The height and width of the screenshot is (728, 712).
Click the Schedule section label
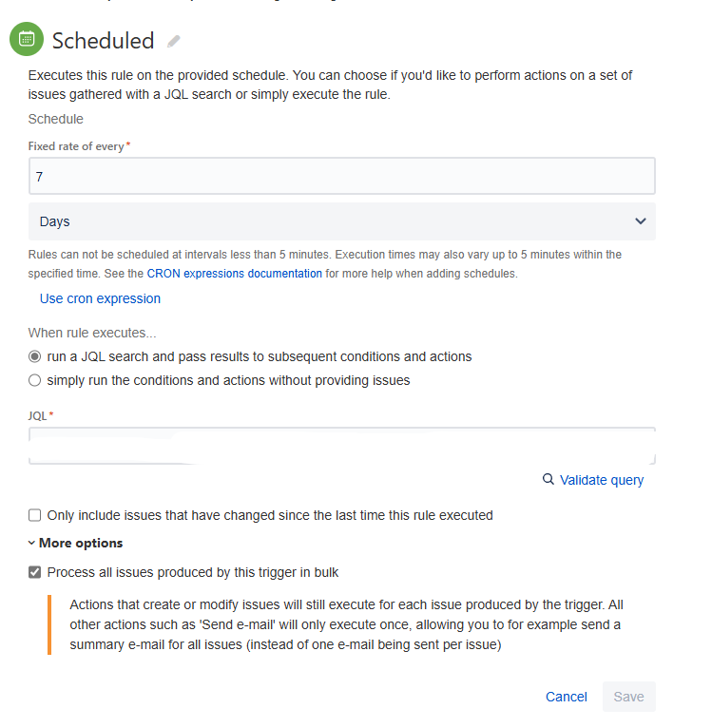click(x=56, y=119)
